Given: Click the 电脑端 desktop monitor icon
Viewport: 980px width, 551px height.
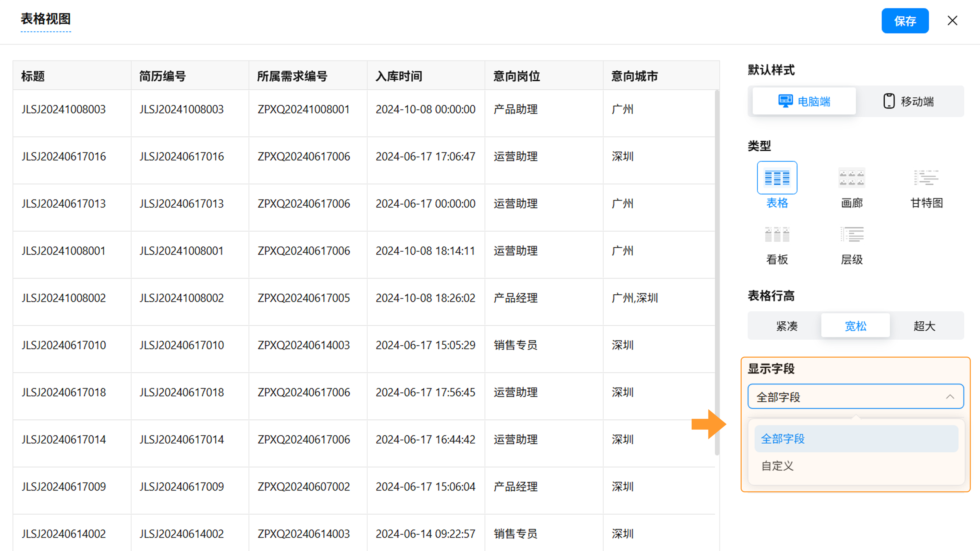Looking at the screenshot, I should click(x=785, y=101).
